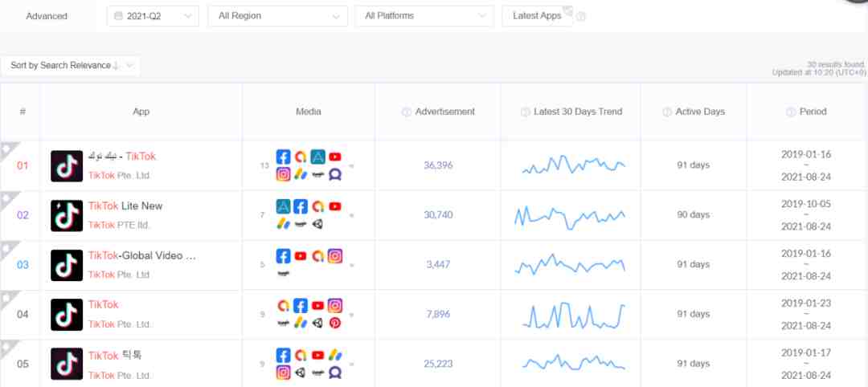This screenshot has height=387, width=868.
Task: Expand media list arrow in row 01
Action: tap(351, 165)
